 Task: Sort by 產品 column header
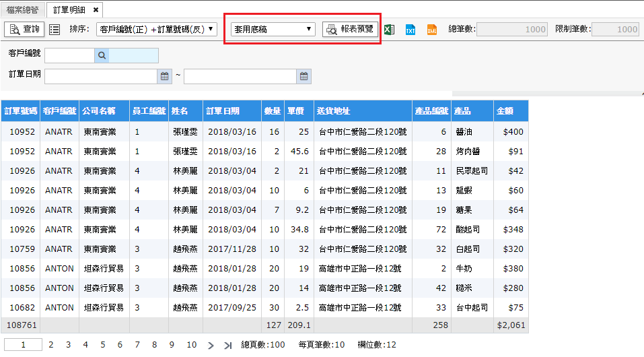pyautogui.click(x=472, y=111)
